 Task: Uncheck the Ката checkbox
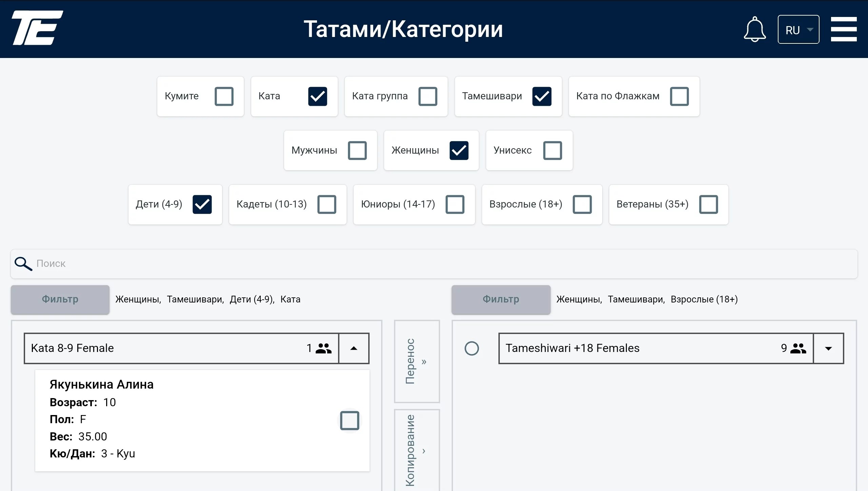click(x=317, y=96)
